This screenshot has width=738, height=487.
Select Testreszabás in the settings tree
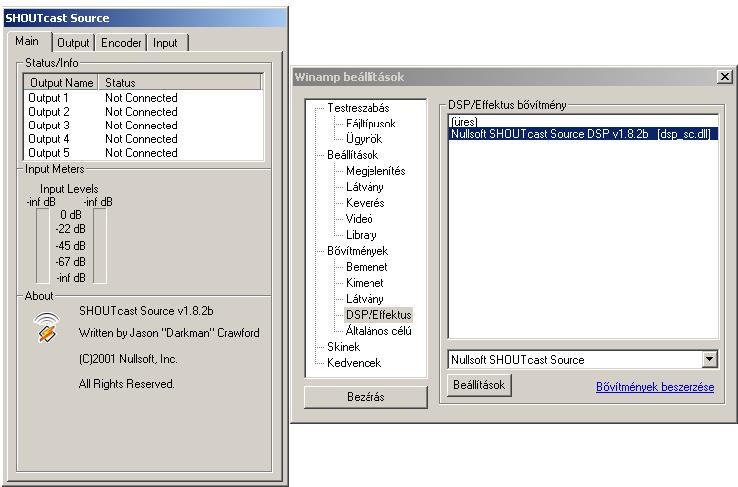[359, 108]
